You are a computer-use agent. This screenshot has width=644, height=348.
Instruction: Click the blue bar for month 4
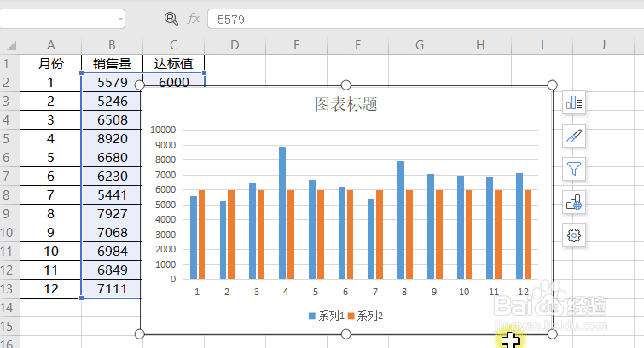[x=282, y=213]
